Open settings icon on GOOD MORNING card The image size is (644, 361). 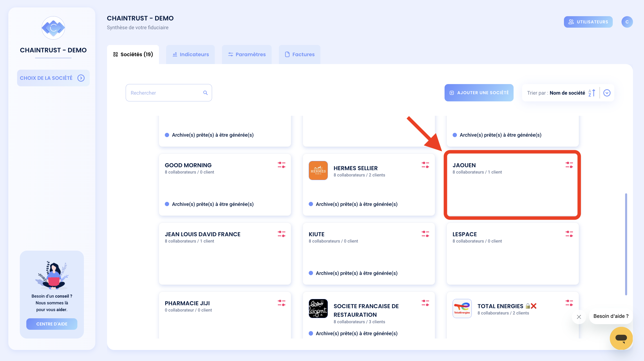coord(281,165)
